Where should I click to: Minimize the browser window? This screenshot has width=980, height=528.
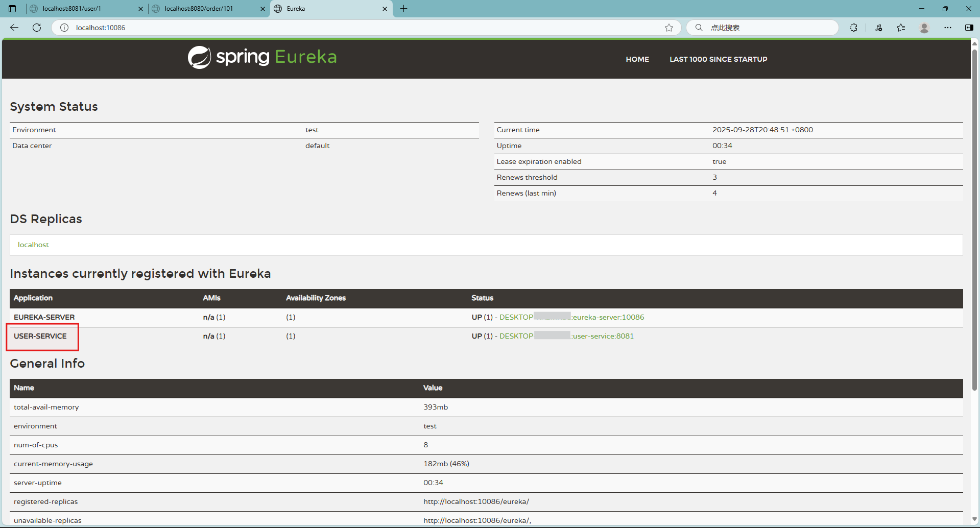pyautogui.click(x=922, y=9)
